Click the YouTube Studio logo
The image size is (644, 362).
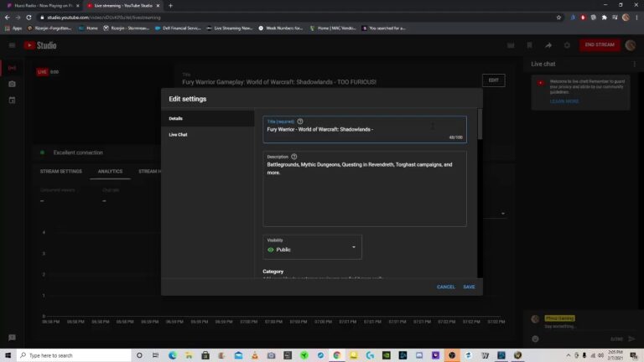(x=40, y=45)
